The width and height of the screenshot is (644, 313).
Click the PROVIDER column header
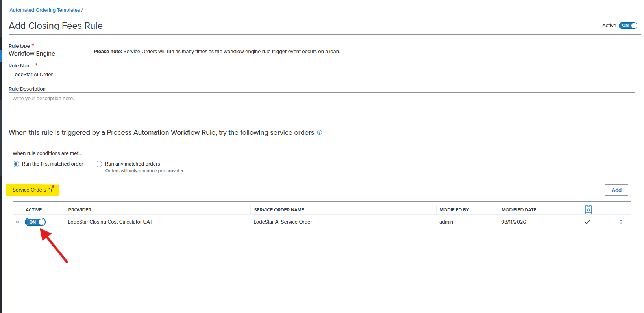(80, 210)
